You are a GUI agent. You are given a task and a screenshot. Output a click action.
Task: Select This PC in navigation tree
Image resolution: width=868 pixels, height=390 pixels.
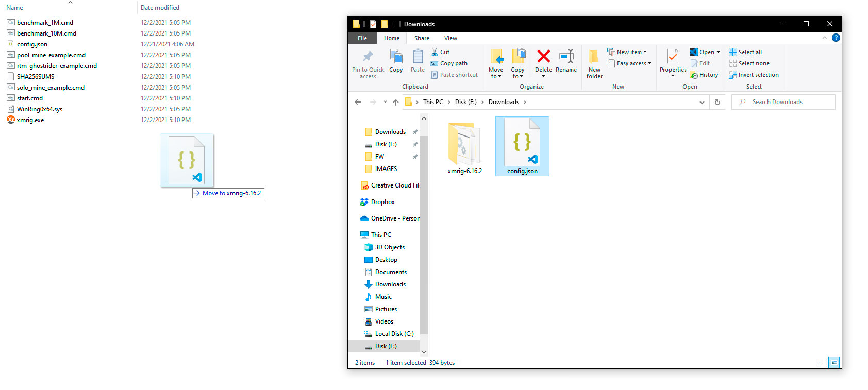[x=381, y=235]
